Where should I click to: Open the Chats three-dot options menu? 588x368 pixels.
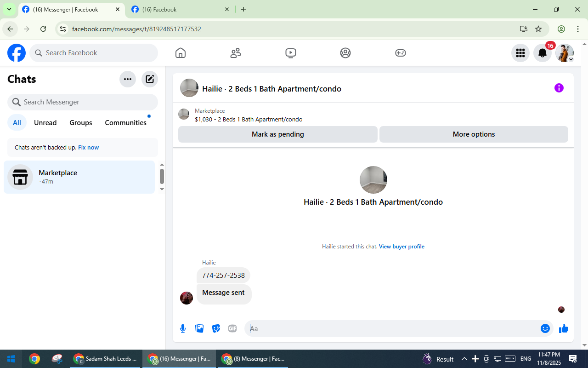(x=128, y=79)
